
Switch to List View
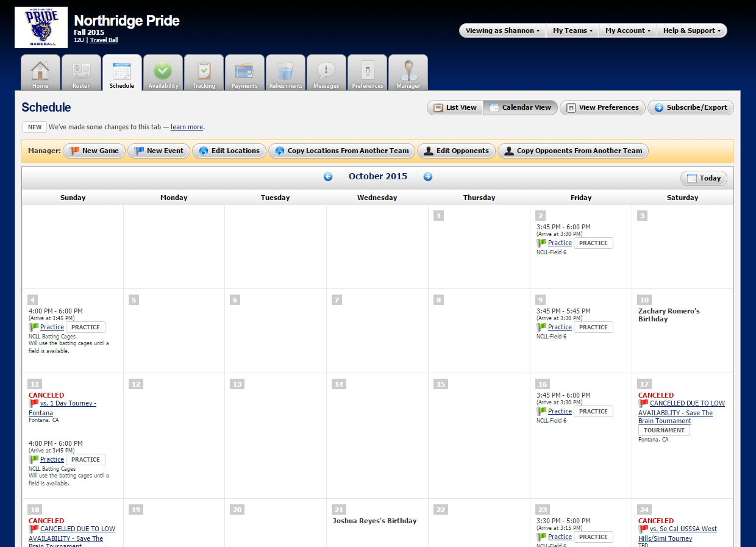(455, 108)
